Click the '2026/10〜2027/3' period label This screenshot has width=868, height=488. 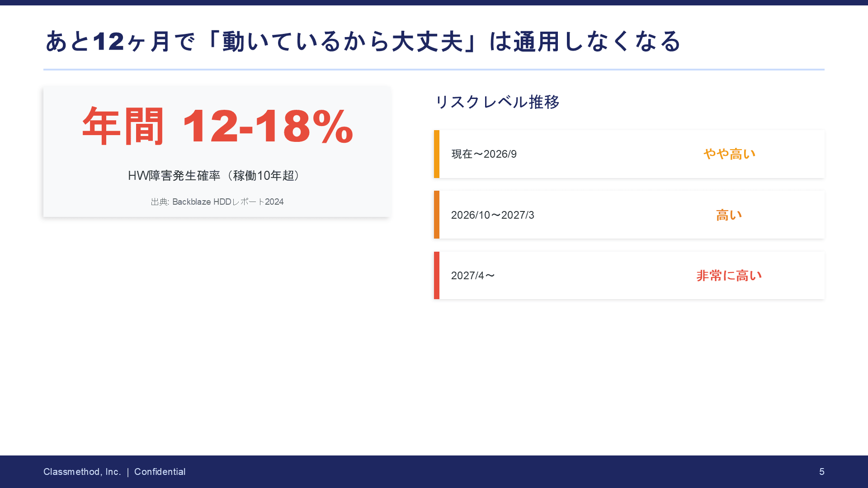click(x=492, y=215)
